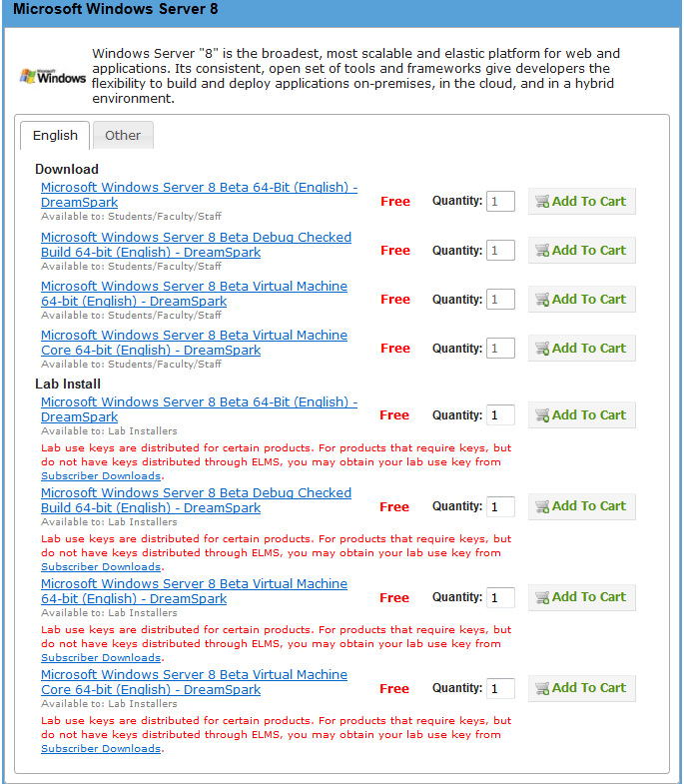Add Download Virtual Machine Core to cart
This screenshot has height=784, width=684.
582,349
